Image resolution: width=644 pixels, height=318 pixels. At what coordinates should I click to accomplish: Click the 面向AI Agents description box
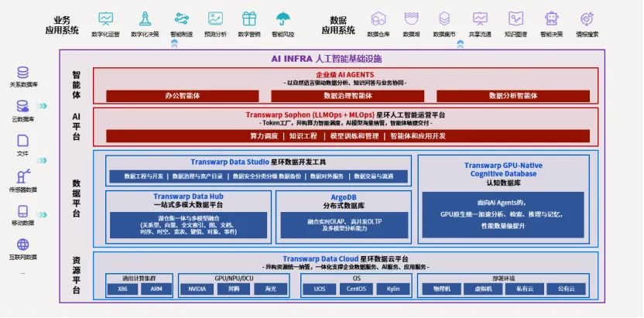(503, 214)
